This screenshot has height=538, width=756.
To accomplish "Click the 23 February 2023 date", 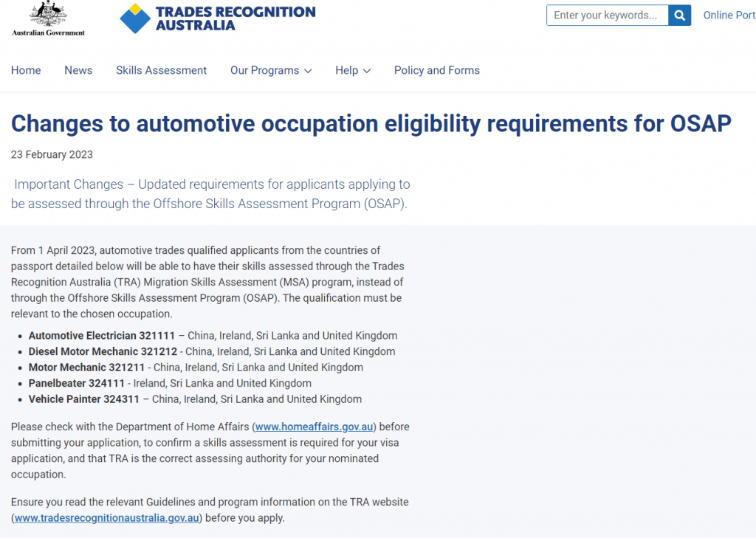I will (x=52, y=154).
